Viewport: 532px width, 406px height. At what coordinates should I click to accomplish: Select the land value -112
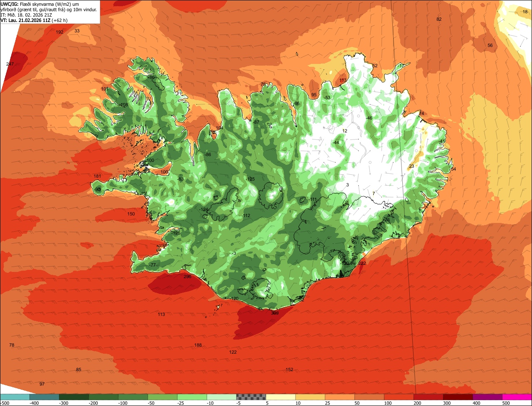(x=246, y=215)
